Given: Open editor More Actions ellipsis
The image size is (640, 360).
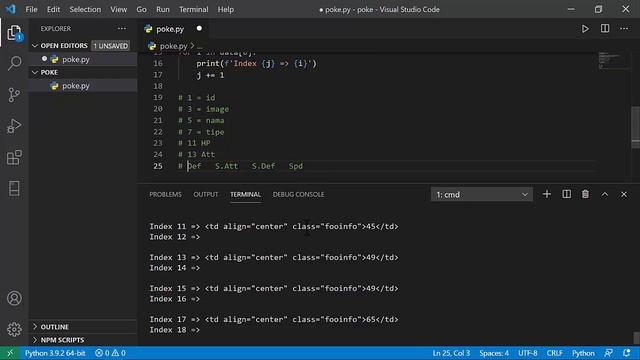Looking at the screenshot, I should click(624, 29).
